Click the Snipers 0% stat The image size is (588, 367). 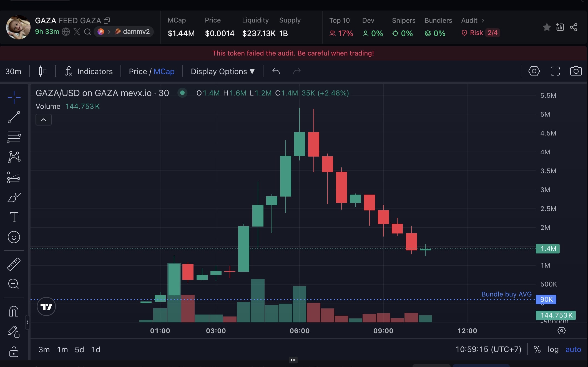(x=404, y=27)
